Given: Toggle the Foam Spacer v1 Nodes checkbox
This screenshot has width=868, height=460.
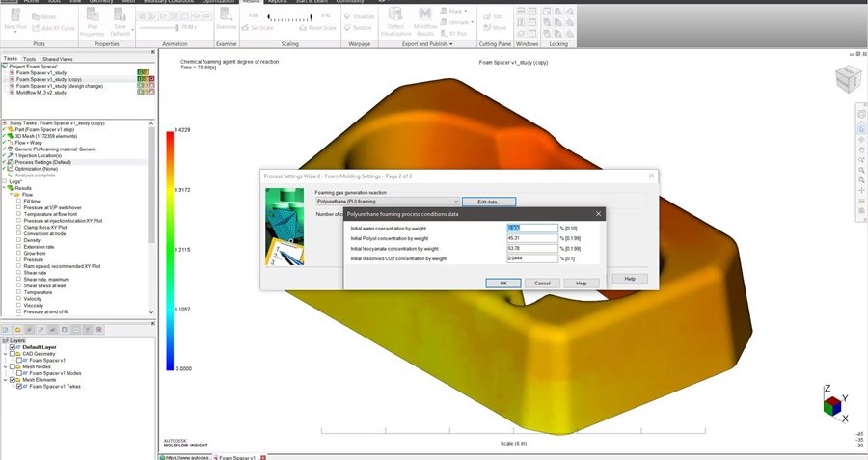Looking at the screenshot, I should [19, 373].
